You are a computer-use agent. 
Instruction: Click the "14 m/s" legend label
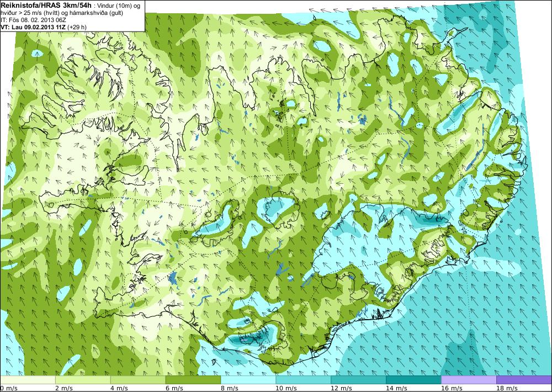pyautogui.click(x=396, y=388)
